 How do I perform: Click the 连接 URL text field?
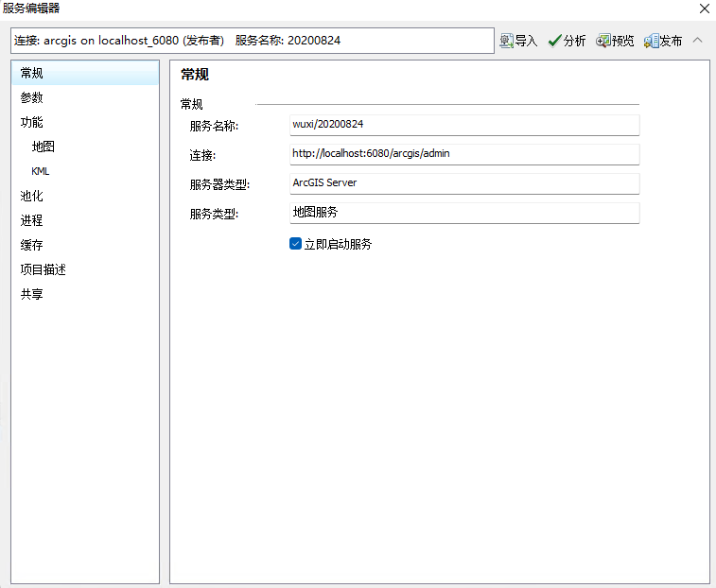pos(463,153)
